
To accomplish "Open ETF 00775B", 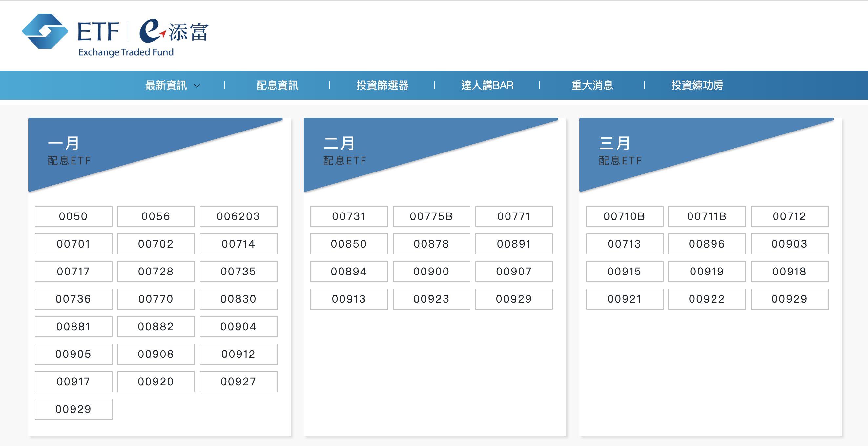I will click(432, 216).
